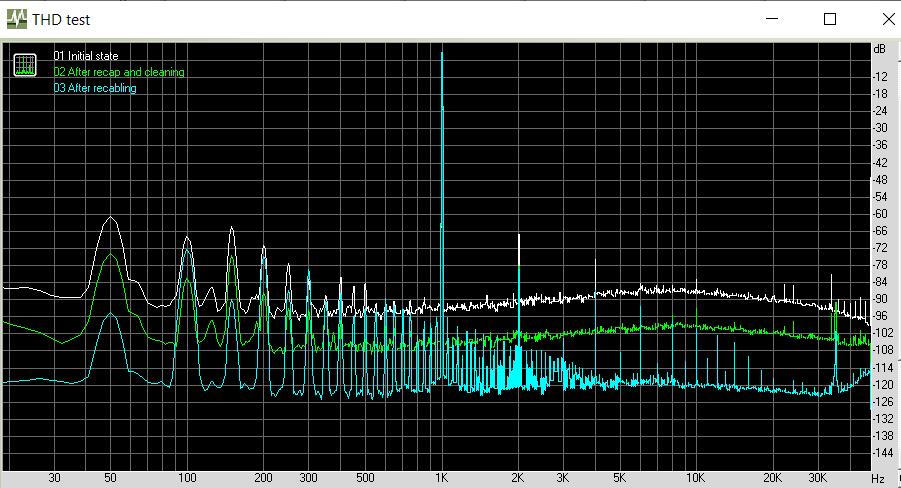The image size is (901, 488).
Task: Click the THD test app icon in title bar
Action: tap(17, 20)
